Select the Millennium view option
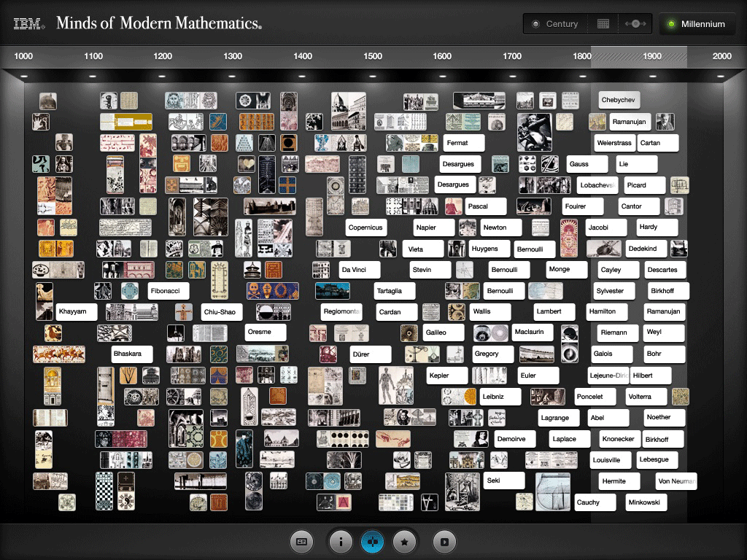Viewport: 747px width, 560px height. [695, 24]
